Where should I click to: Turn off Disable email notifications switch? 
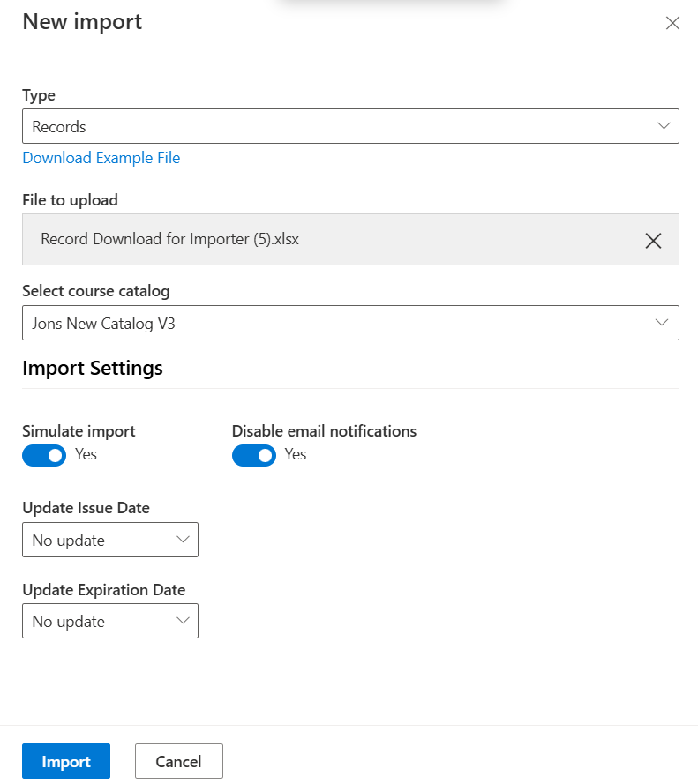pyautogui.click(x=254, y=455)
